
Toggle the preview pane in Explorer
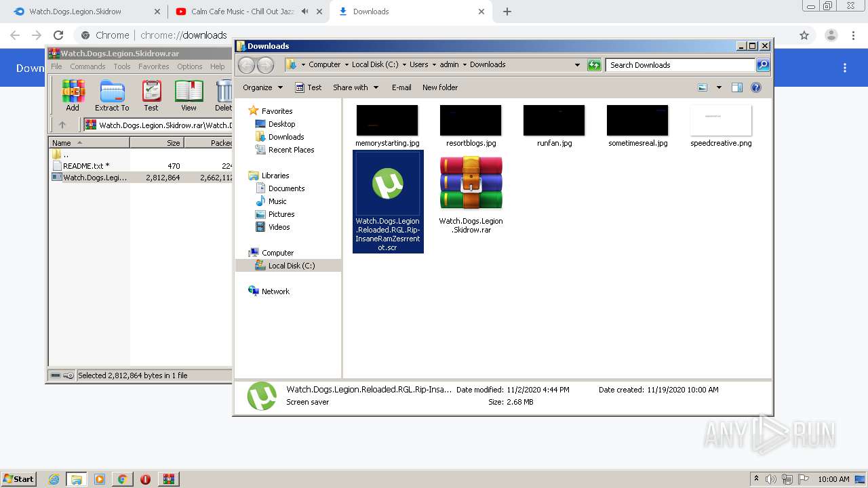(x=737, y=87)
